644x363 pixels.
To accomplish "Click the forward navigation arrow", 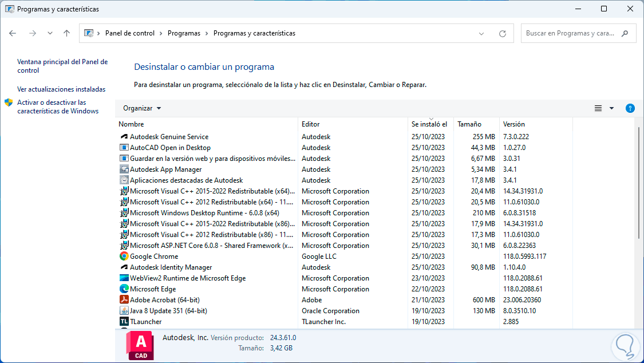I will pos(33,33).
